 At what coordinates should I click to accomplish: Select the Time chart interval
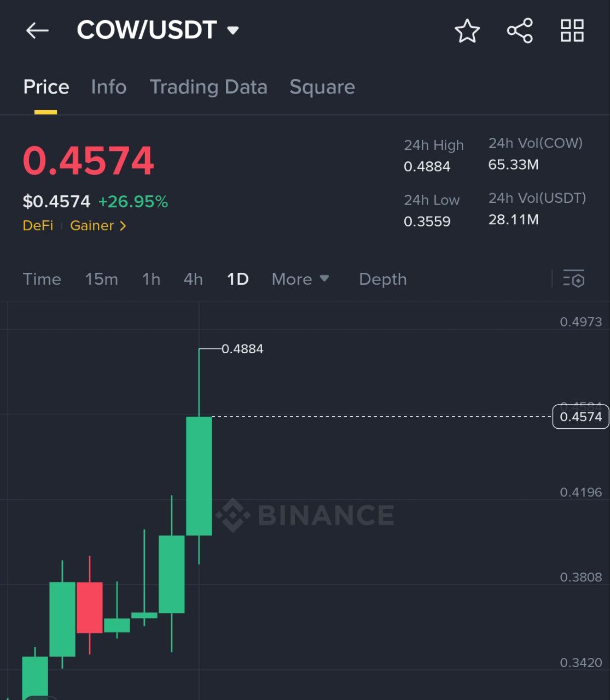(x=42, y=279)
